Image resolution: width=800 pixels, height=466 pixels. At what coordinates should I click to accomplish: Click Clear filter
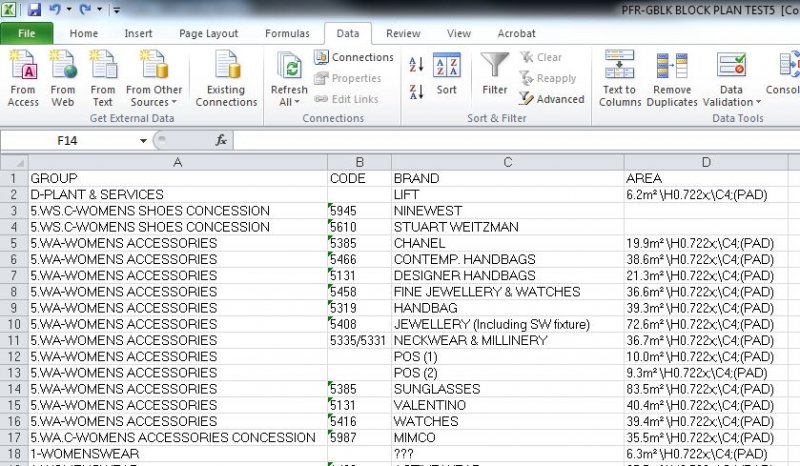[540, 57]
